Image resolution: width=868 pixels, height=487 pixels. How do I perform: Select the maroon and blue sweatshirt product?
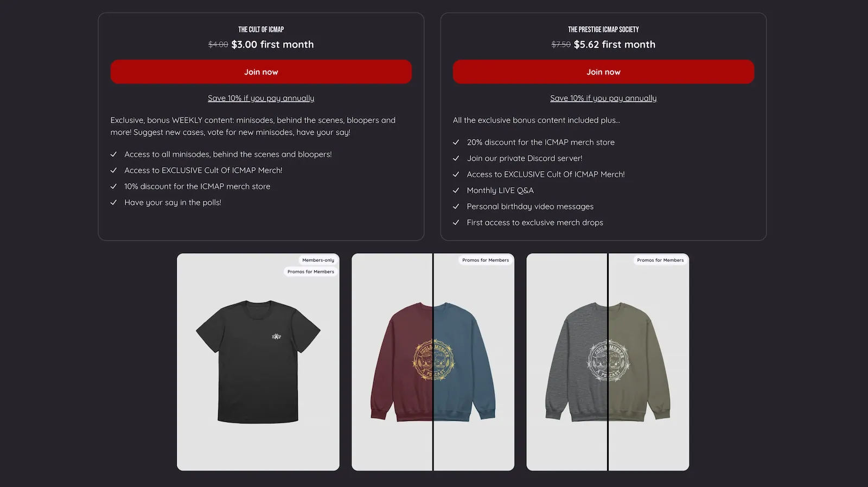433,362
